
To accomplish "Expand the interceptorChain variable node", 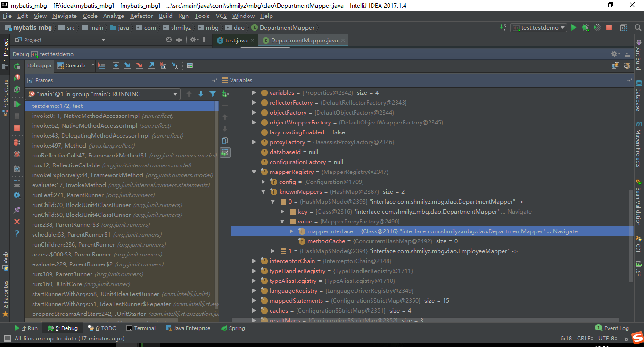I will [254, 261].
